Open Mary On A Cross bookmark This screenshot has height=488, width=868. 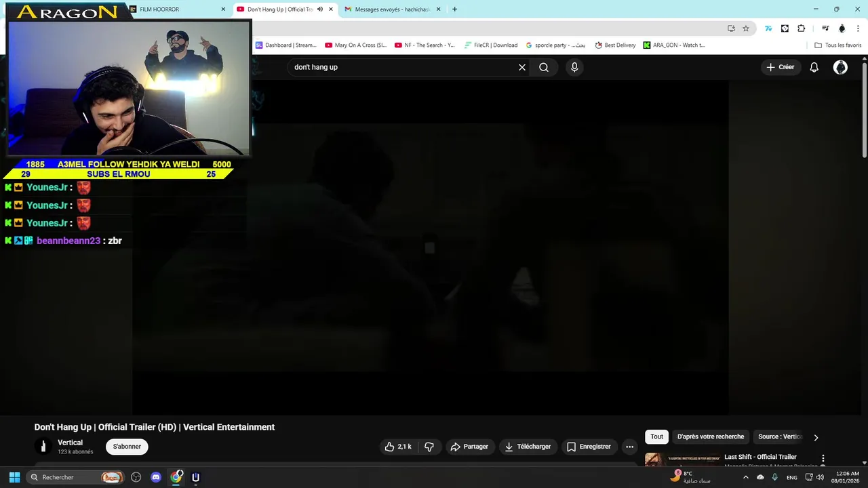(356, 45)
